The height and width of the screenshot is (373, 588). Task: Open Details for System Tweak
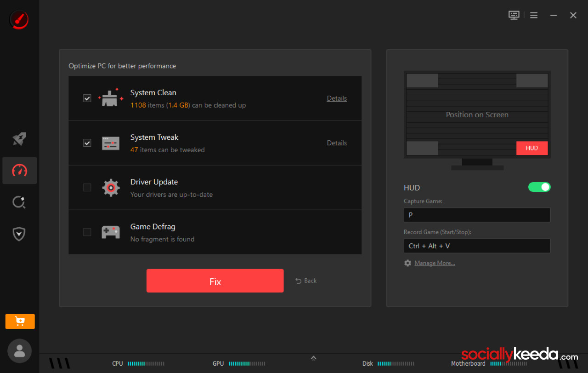337,143
